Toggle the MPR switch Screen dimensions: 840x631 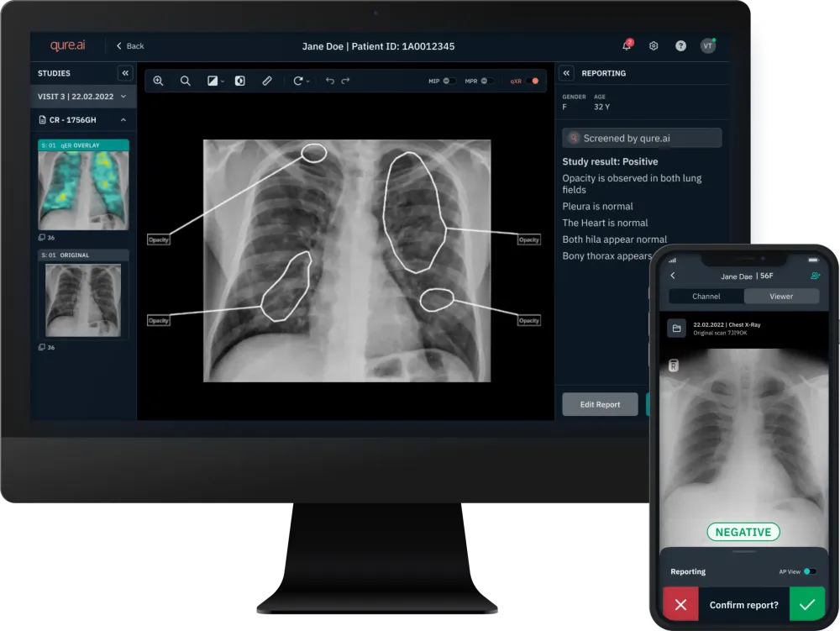click(x=488, y=82)
